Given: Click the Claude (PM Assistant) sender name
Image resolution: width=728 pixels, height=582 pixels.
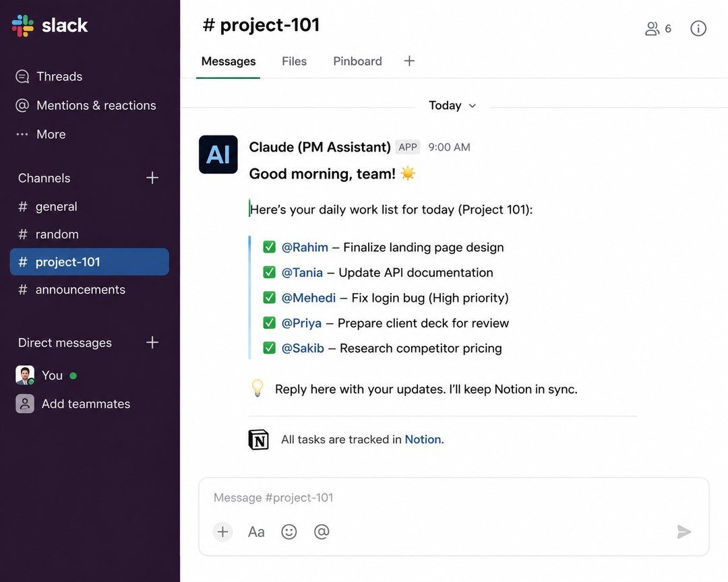Looking at the screenshot, I should [x=320, y=147].
